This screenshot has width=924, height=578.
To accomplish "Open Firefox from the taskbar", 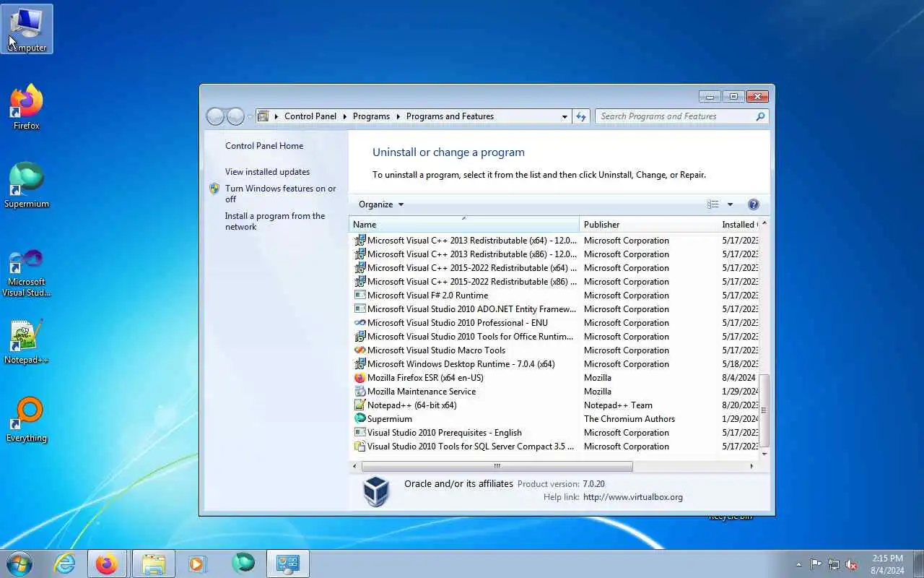I will [x=107, y=564].
